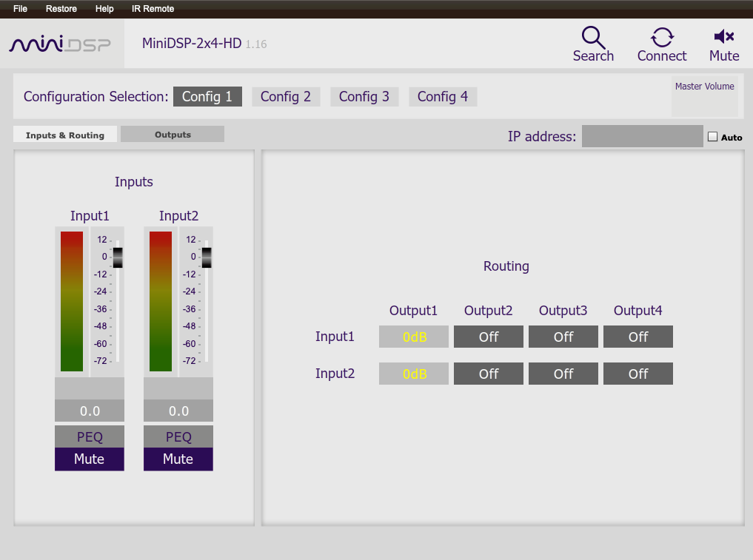Enable the Auto IP address checkbox
The height and width of the screenshot is (560, 753).
(713, 137)
